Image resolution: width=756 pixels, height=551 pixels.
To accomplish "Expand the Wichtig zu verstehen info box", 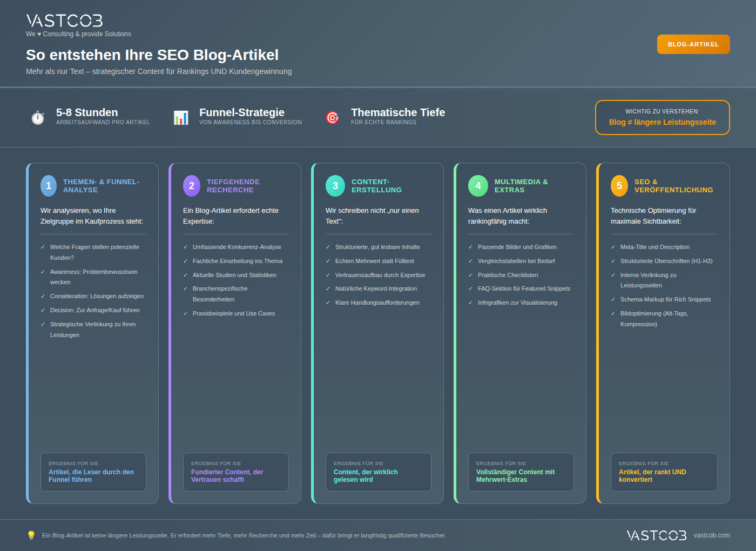I will [x=662, y=117].
